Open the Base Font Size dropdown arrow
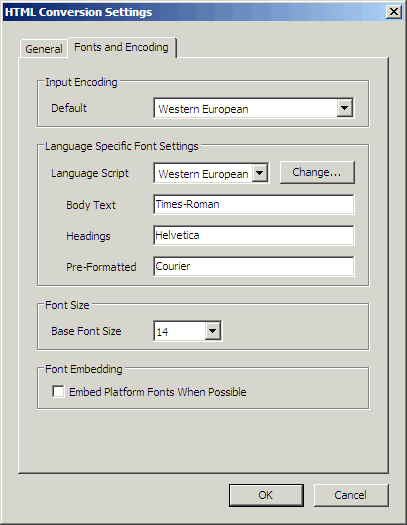The image size is (407, 525). [213, 331]
